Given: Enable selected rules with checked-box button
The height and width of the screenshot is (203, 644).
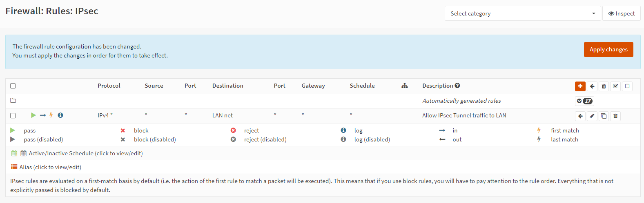Looking at the screenshot, I should 615,86.
